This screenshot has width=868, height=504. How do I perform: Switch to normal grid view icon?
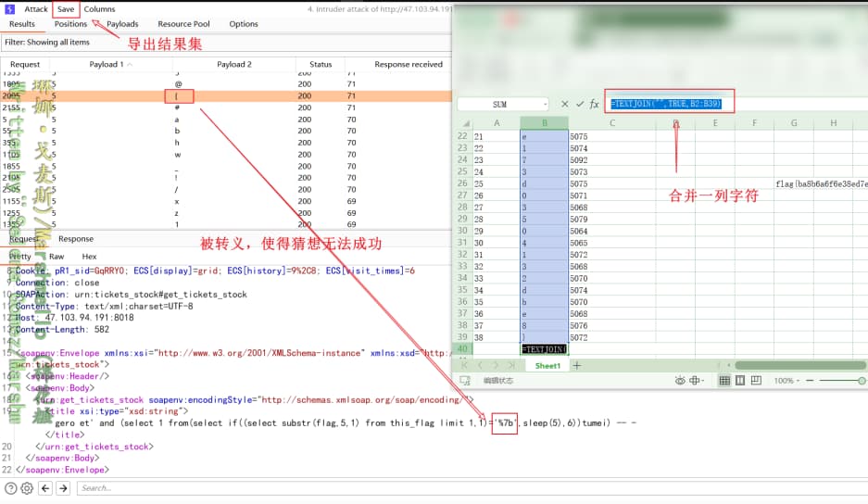(724, 381)
